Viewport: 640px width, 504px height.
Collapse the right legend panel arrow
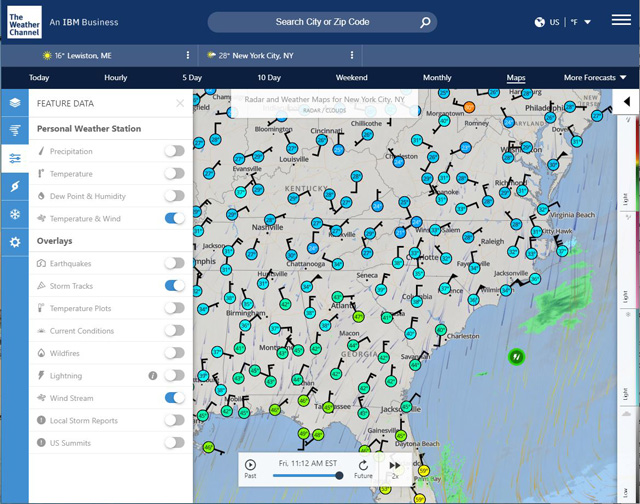(627, 102)
